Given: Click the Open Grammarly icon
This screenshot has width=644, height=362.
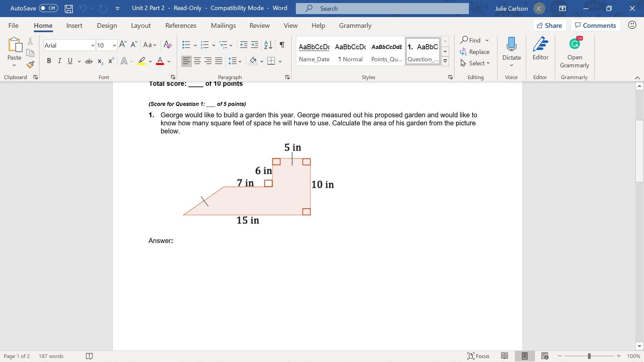Looking at the screenshot, I should [x=574, y=52].
